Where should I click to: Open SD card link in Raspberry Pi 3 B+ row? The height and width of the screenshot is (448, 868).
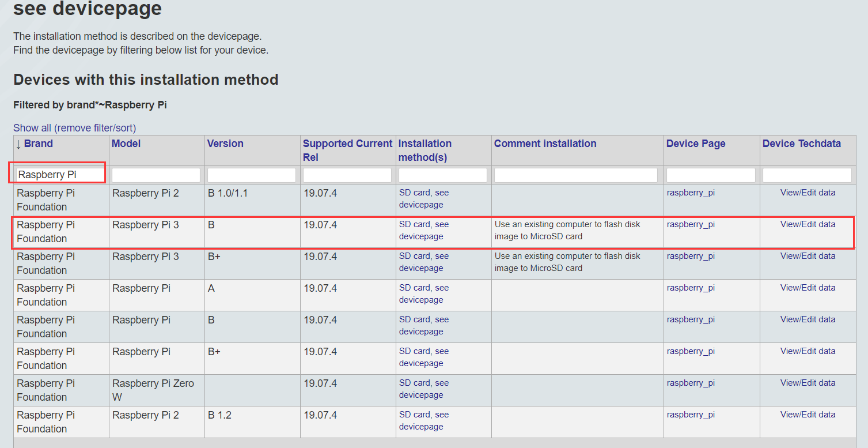(x=414, y=256)
